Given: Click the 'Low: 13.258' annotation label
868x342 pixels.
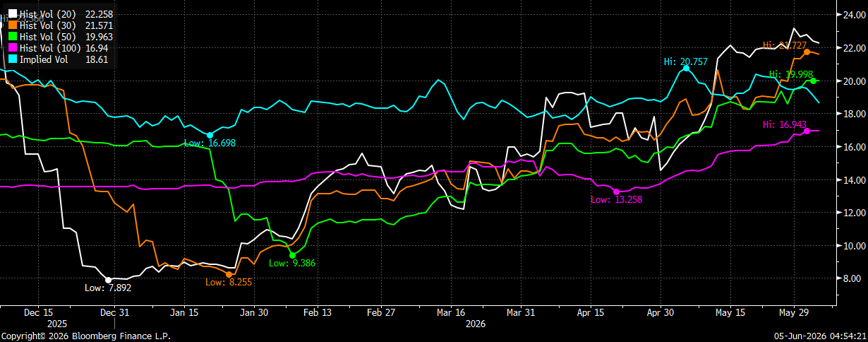Looking at the screenshot, I should pos(616,200).
